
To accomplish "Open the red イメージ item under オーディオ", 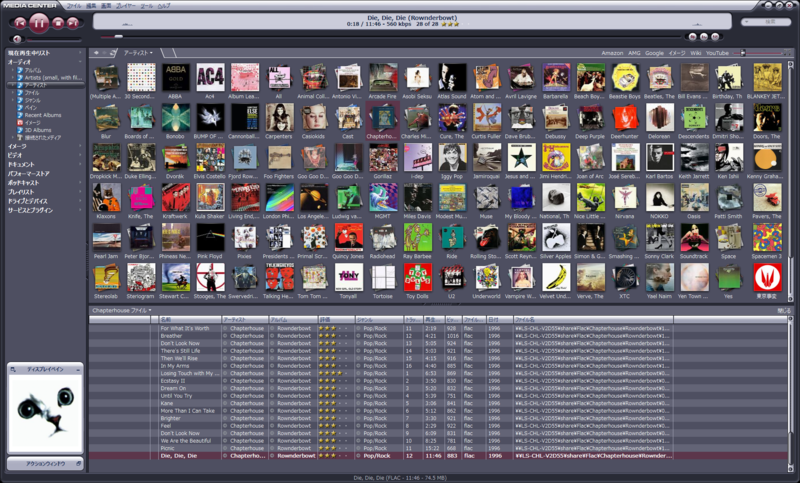I will click(28, 122).
